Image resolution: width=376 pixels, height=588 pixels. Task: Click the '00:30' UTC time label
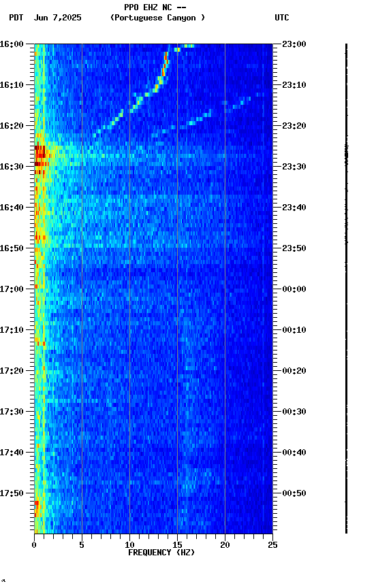click(x=294, y=412)
